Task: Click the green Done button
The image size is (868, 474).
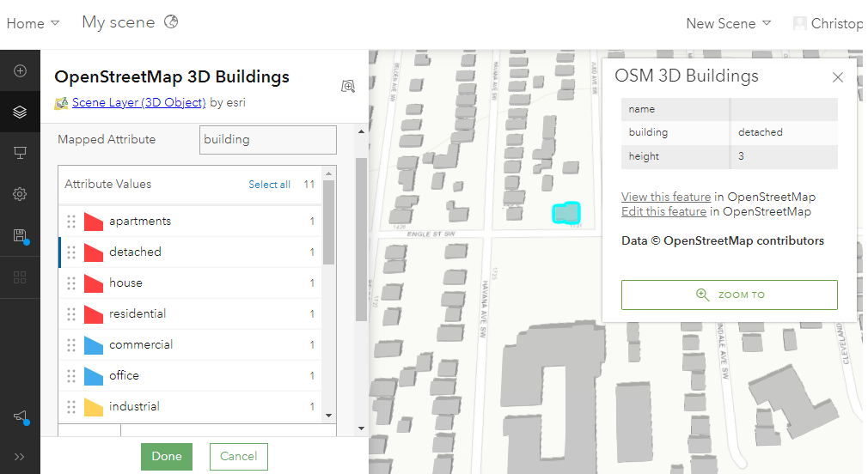Action: click(167, 456)
